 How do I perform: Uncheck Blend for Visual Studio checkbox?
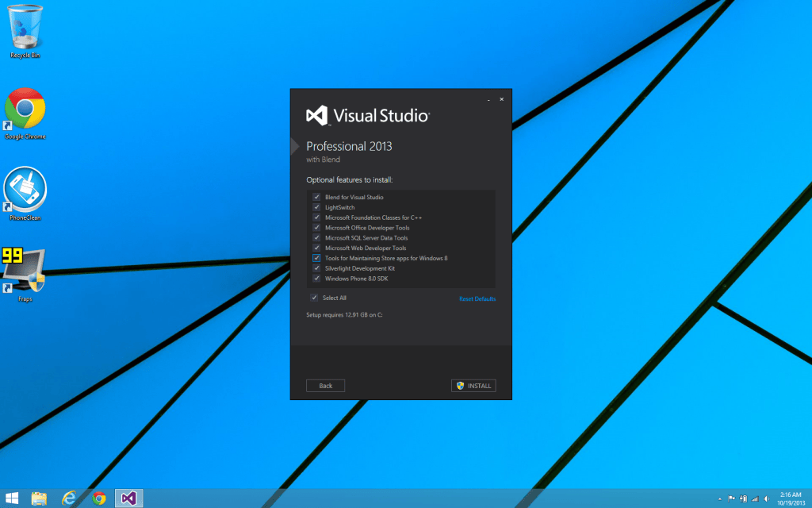[x=316, y=197]
